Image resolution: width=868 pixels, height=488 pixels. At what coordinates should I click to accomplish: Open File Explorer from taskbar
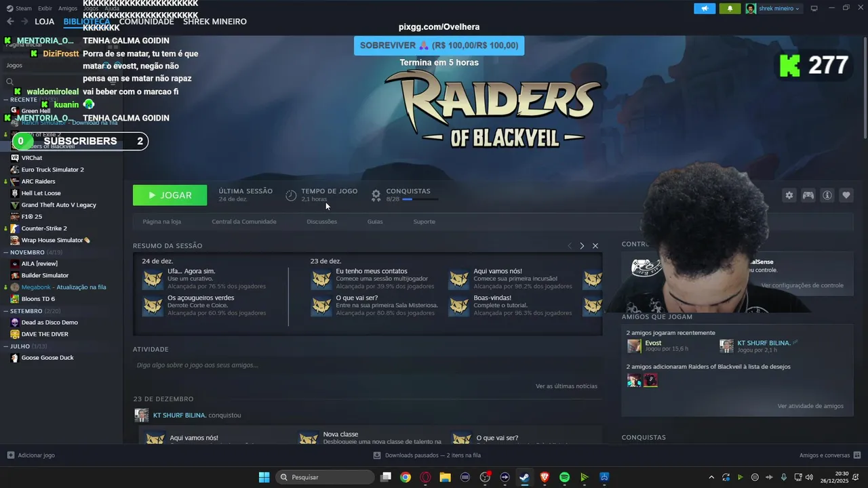point(445,477)
